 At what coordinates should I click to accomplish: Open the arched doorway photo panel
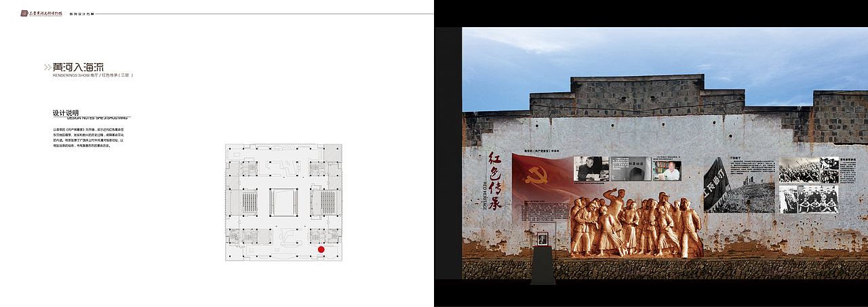click(630, 169)
